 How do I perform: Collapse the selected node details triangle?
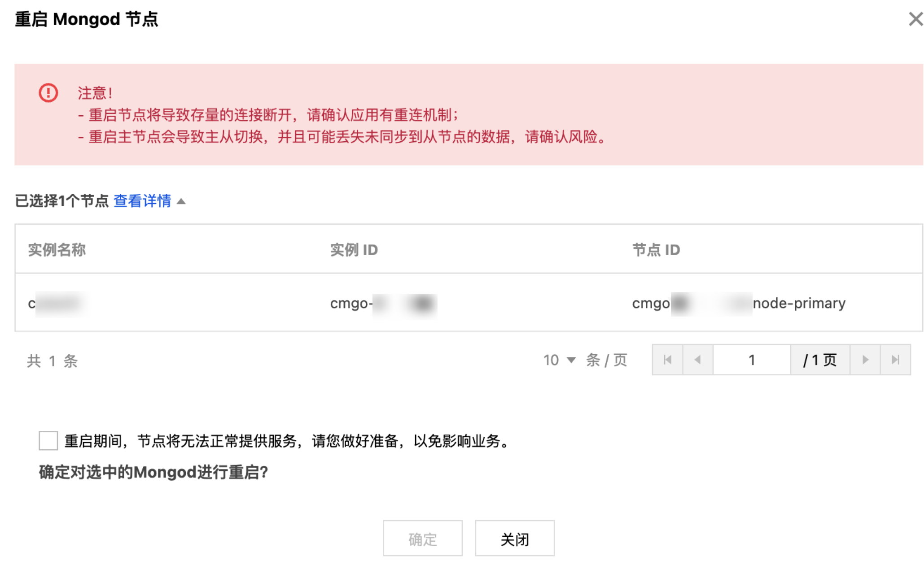click(x=181, y=201)
